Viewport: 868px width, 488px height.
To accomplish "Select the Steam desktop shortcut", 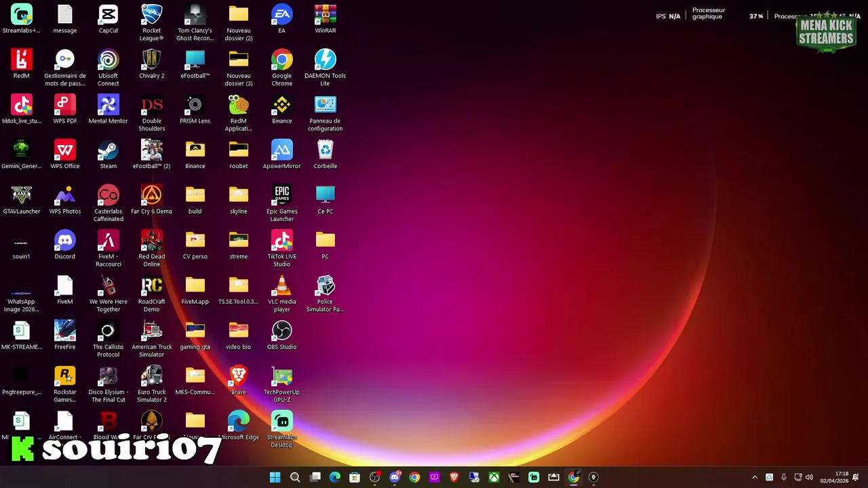I will pos(108,155).
